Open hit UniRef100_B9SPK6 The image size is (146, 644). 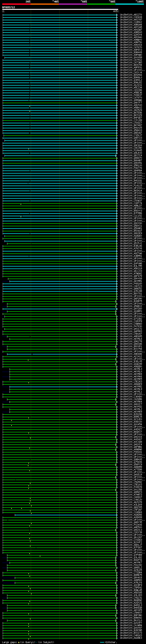pos(131,75)
